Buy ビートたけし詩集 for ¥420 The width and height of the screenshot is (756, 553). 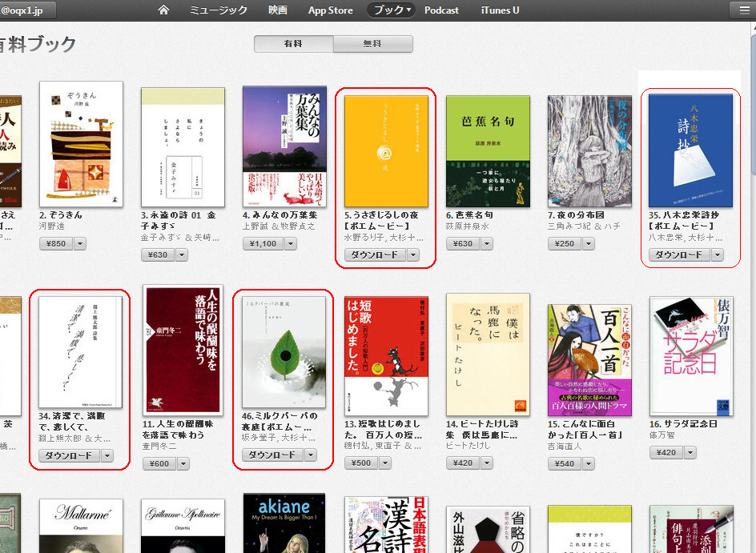tap(463, 463)
